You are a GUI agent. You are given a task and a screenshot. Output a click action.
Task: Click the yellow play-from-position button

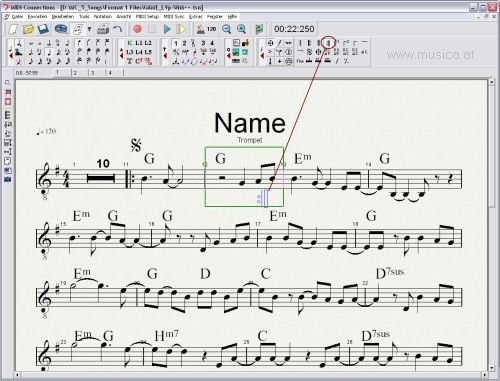click(181, 29)
